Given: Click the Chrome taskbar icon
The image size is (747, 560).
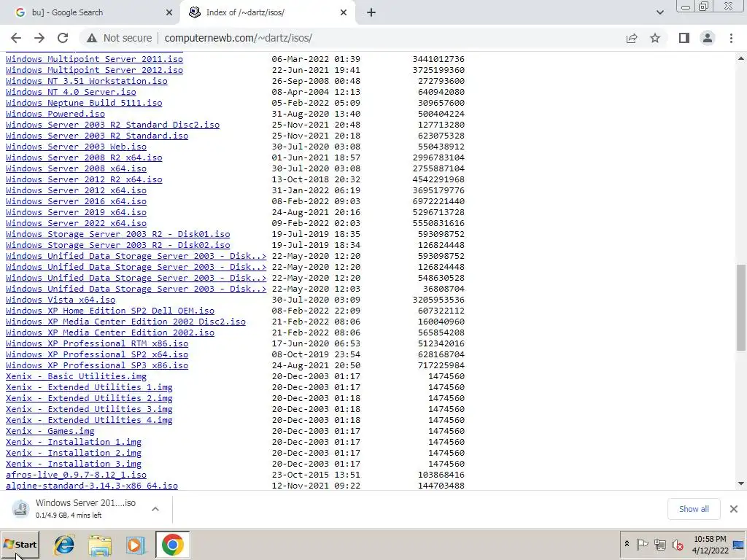Looking at the screenshot, I should pos(172,545).
